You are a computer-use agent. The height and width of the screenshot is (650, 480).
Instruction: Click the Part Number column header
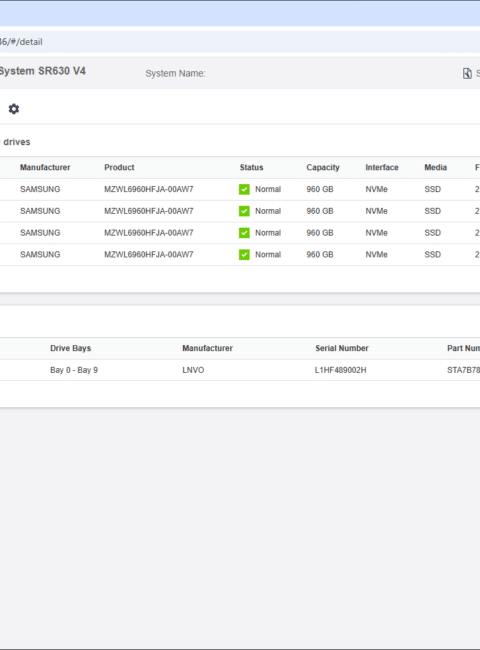[463, 348]
